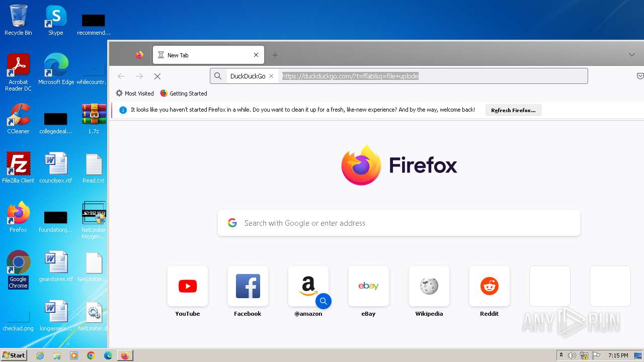644x362 pixels.
Task: Select the gearstores.rtf file
Action: (x=56, y=266)
